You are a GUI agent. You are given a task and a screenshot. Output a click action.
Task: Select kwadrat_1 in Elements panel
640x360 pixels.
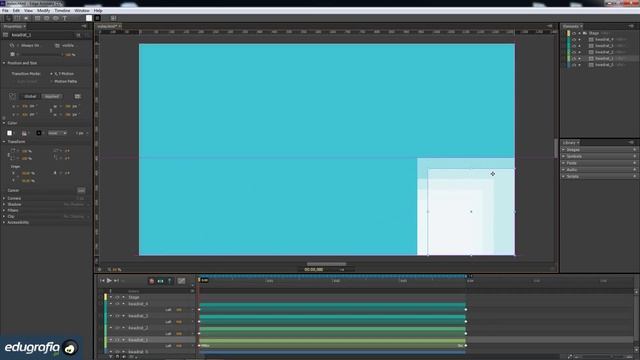click(x=604, y=59)
